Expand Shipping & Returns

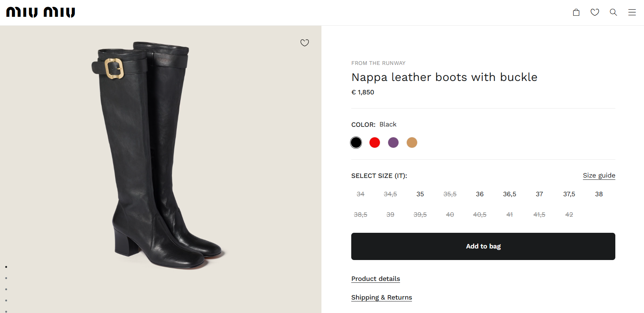pos(381,297)
